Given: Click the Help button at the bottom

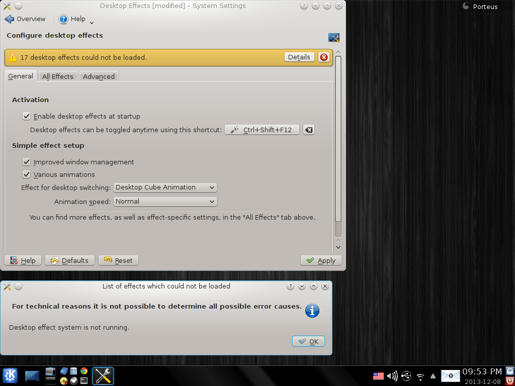Looking at the screenshot, I should (x=23, y=260).
